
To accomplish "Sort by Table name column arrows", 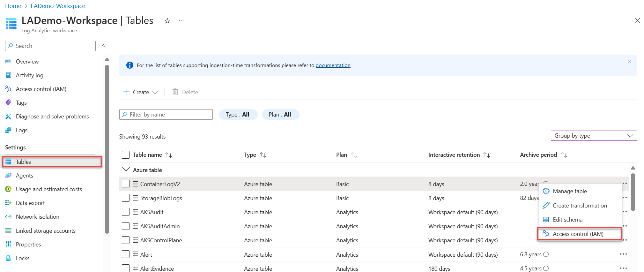I will [x=169, y=155].
